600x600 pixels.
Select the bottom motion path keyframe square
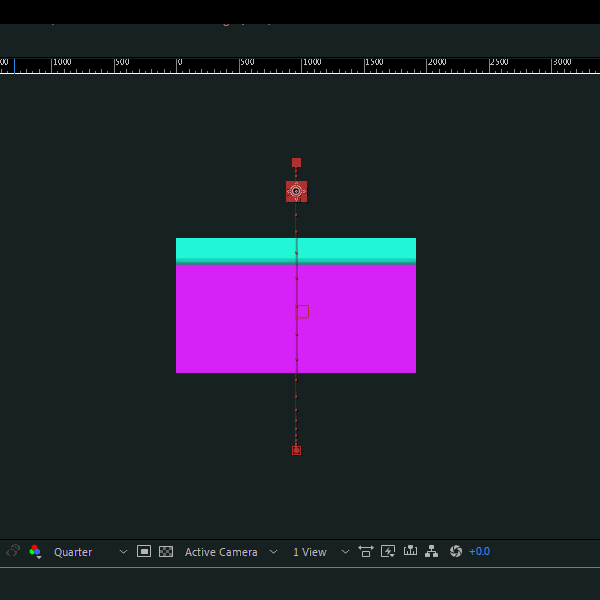pyautogui.click(x=296, y=450)
